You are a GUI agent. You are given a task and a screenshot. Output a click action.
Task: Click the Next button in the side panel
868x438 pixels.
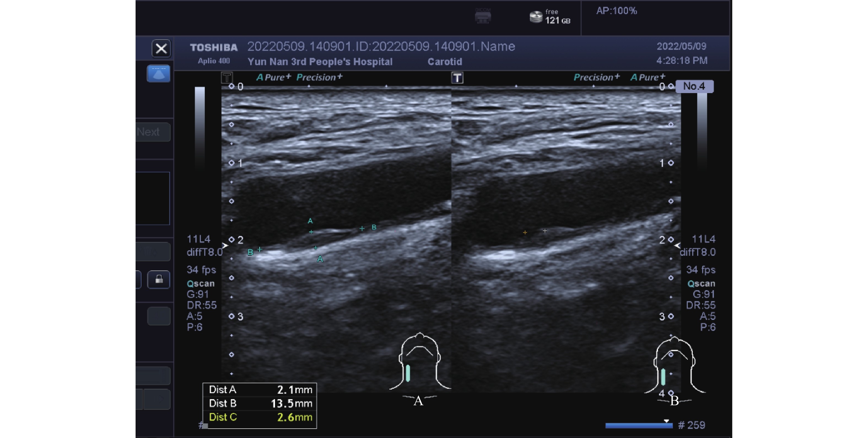[153, 132]
